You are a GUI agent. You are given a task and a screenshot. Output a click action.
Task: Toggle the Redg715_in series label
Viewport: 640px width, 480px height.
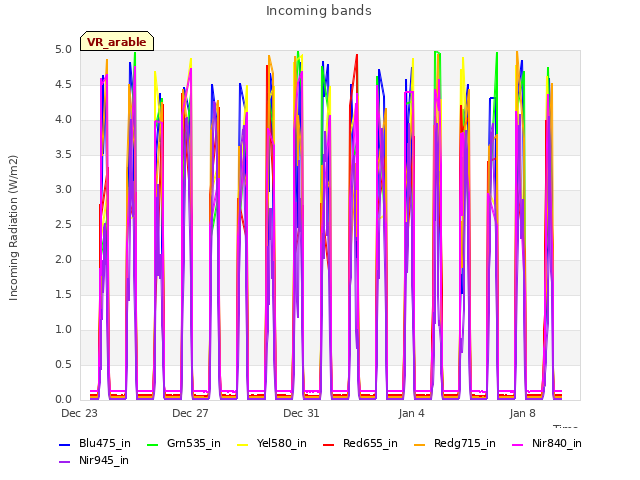(x=464, y=443)
